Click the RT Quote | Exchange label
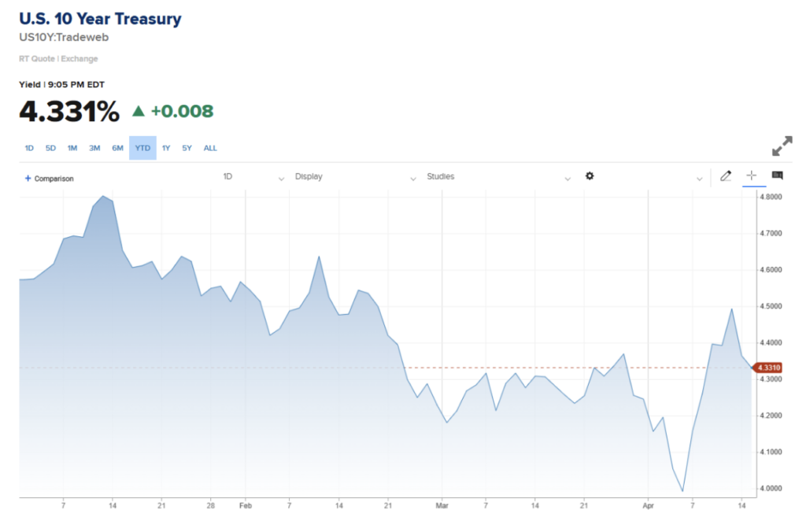 click(58, 58)
